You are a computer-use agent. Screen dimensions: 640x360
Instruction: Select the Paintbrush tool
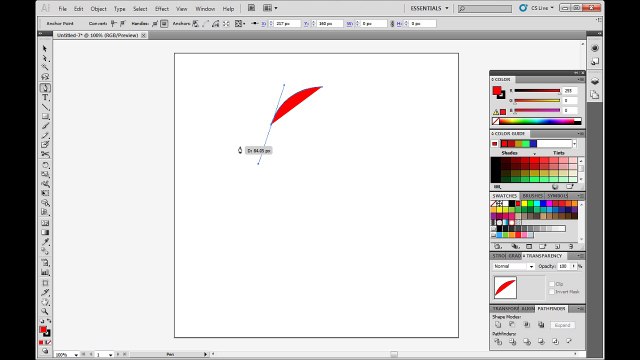(45, 126)
